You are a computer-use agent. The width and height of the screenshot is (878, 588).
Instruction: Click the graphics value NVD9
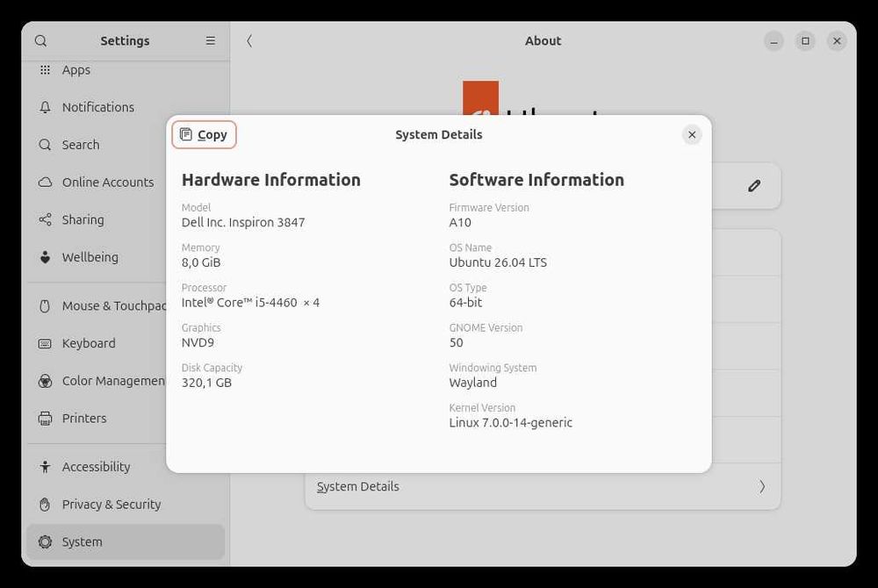(x=198, y=342)
